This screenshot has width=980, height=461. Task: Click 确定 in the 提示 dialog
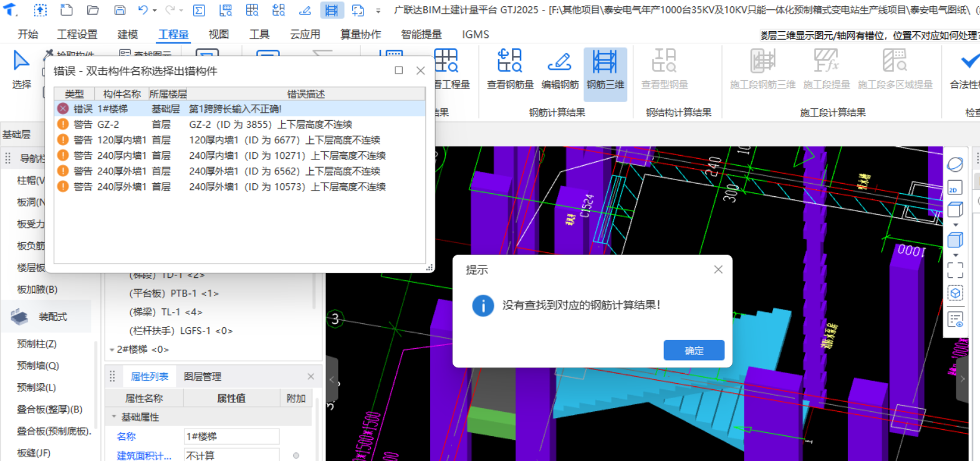[x=694, y=350]
